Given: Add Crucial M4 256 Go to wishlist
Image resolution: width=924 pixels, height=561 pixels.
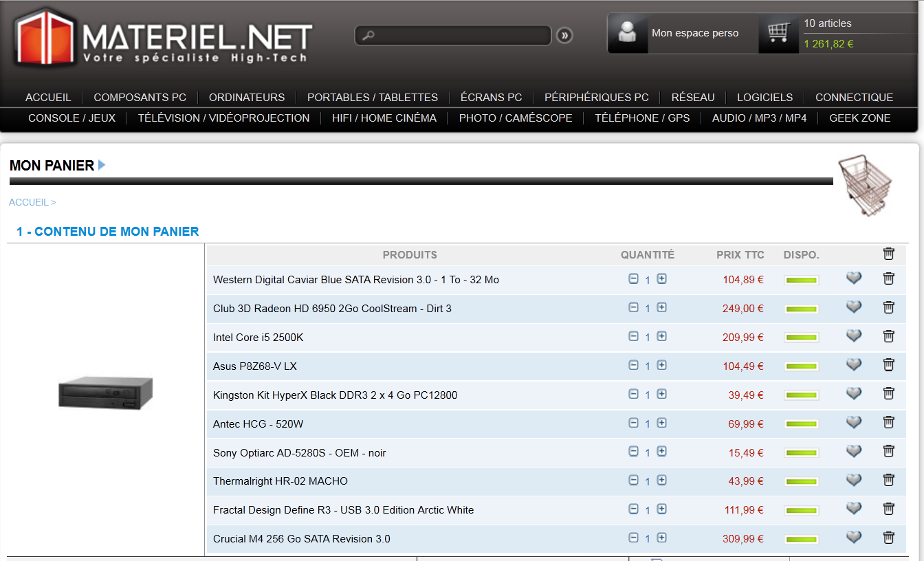Looking at the screenshot, I should tap(853, 537).
